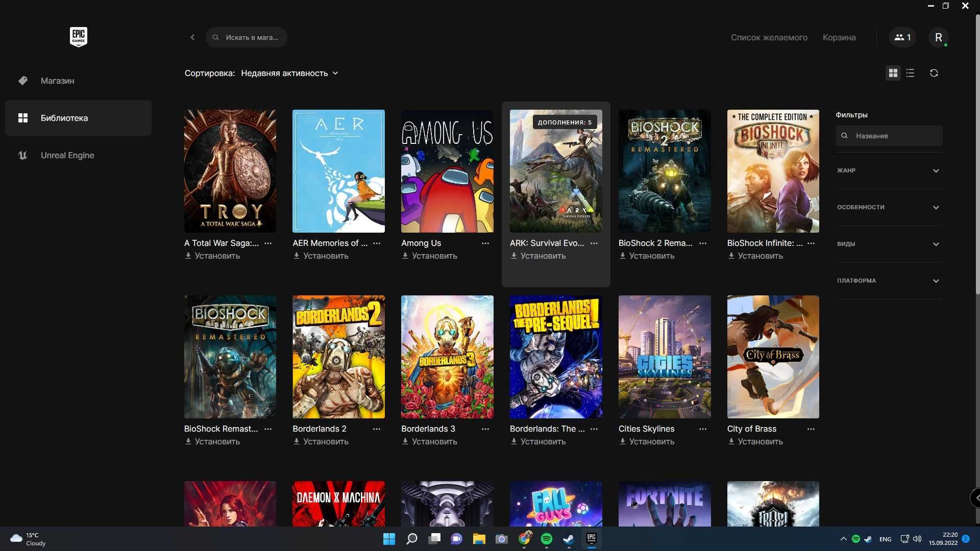The image size is (980, 551).
Task: Click the ДОПОЛНЕНИЯ: 5 badge on ARK
Action: click(x=565, y=122)
